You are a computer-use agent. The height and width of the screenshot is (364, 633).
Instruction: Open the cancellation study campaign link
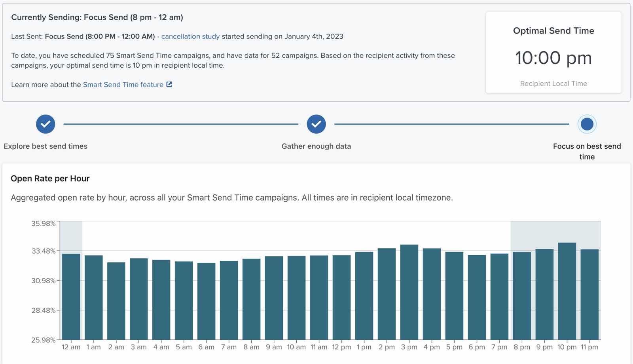[190, 36]
